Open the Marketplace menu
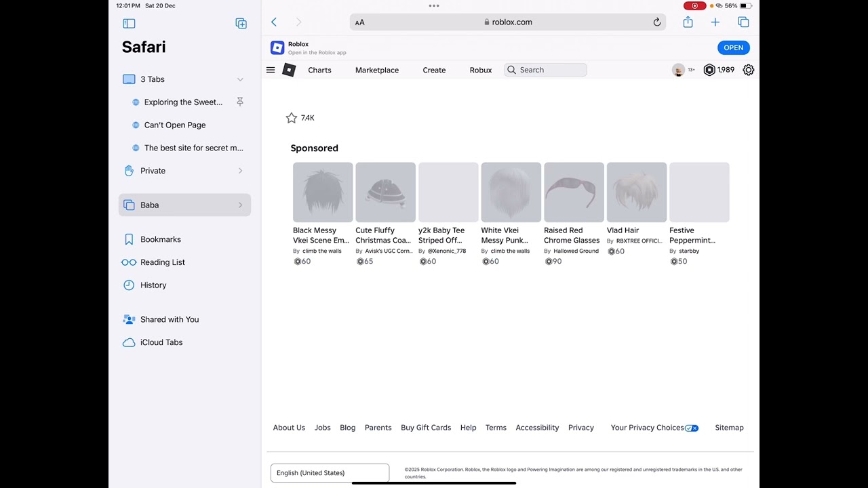Viewport: 868px width, 488px height. 377,70
